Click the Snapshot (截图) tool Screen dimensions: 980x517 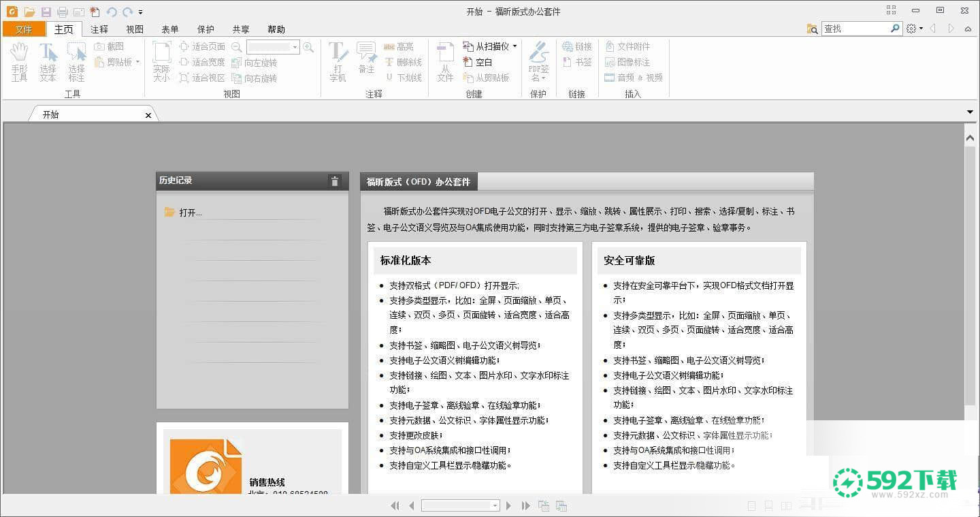click(110, 46)
